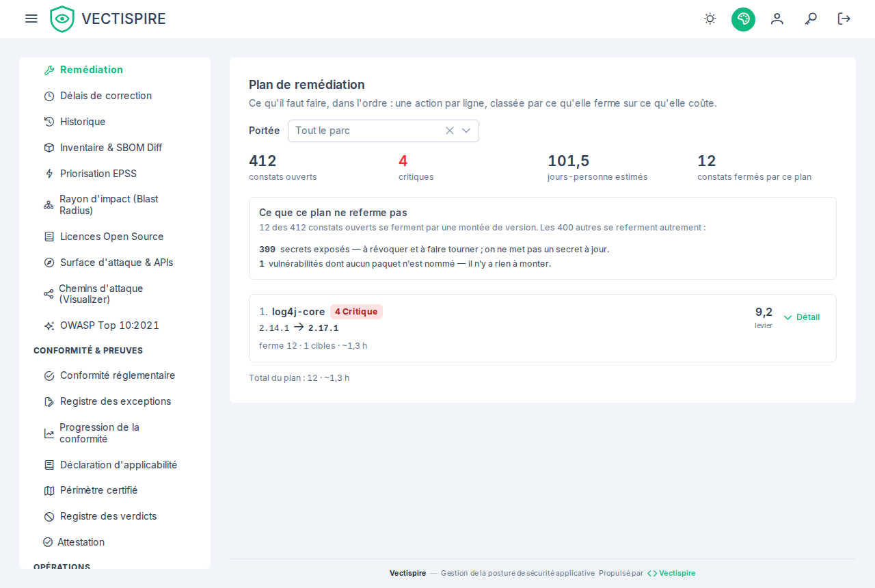This screenshot has width=875, height=588.
Task: Click the key icon in header
Action: tap(811, 19)
